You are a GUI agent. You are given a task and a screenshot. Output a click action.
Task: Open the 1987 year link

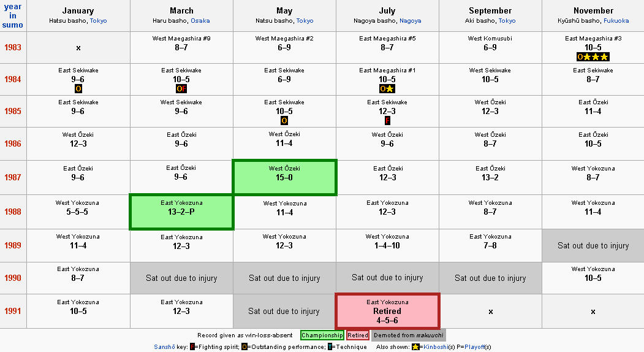(x=13, y=177)
